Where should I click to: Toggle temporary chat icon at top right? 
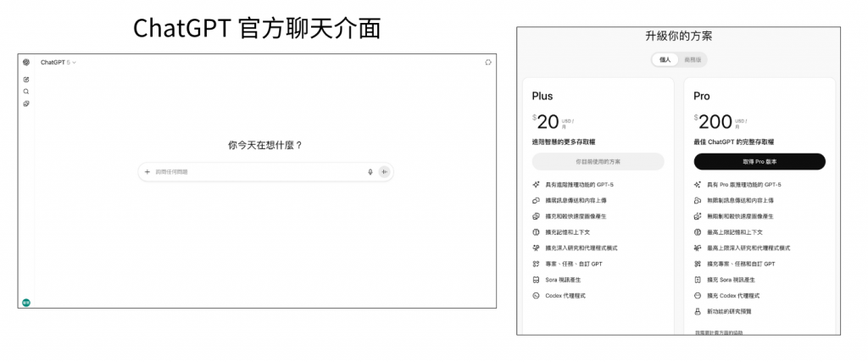pyautogui.click(x=487, y=63)
